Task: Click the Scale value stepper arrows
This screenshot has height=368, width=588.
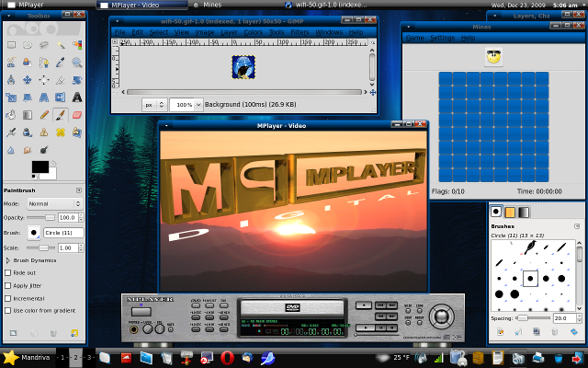Action: [81, 247]
